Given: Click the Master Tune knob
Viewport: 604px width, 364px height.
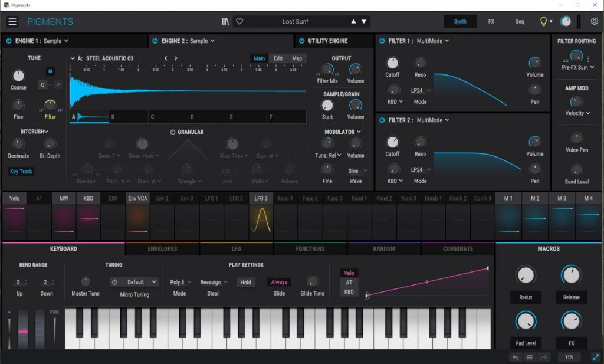Looking at the screenshot, I should (86, 281).
